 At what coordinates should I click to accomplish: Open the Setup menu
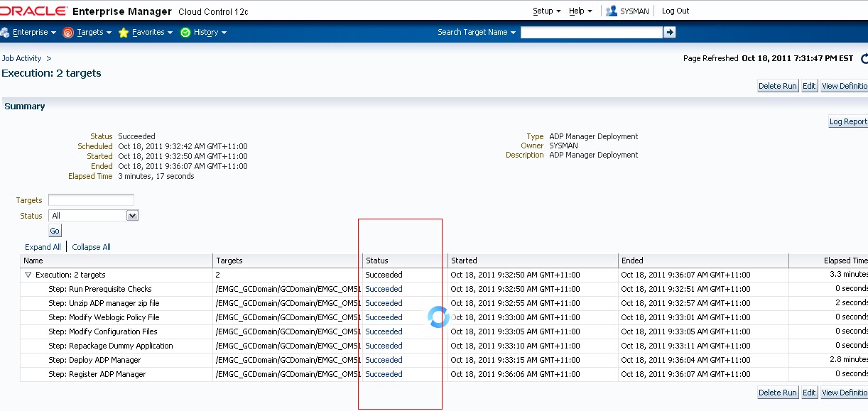(x=546, y=11)
